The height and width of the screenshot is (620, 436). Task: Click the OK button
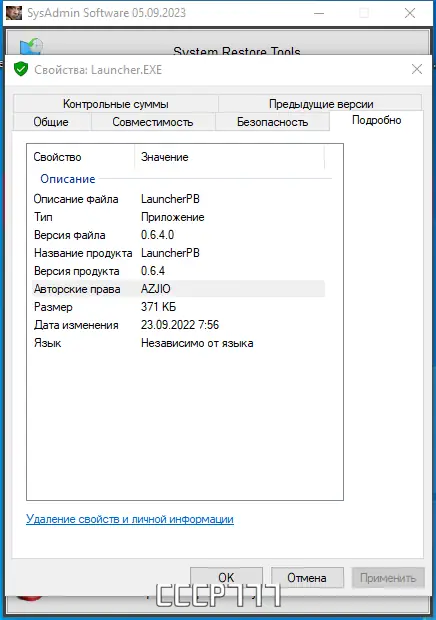[x=226, y=578]
